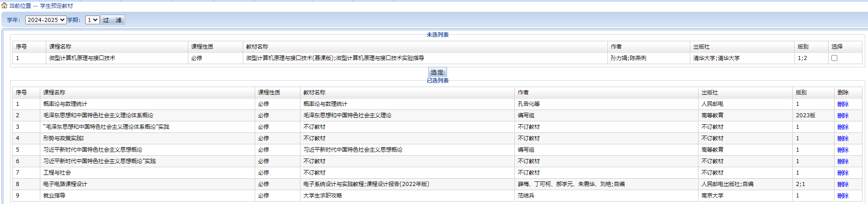Click the 删除 column header in 已选列表

click(843, 93)
